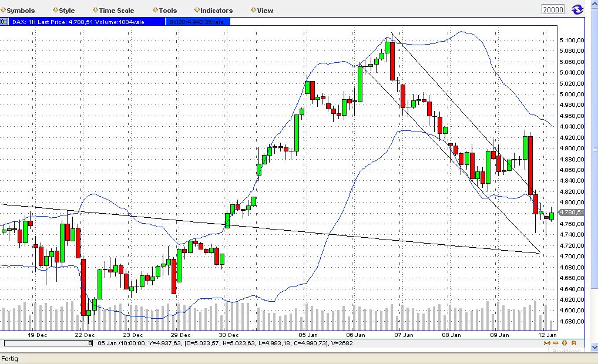Viewport: 598px width, 364px height.
Task: Click inside the 20000 value input field
Action: (x=552, y=9)
